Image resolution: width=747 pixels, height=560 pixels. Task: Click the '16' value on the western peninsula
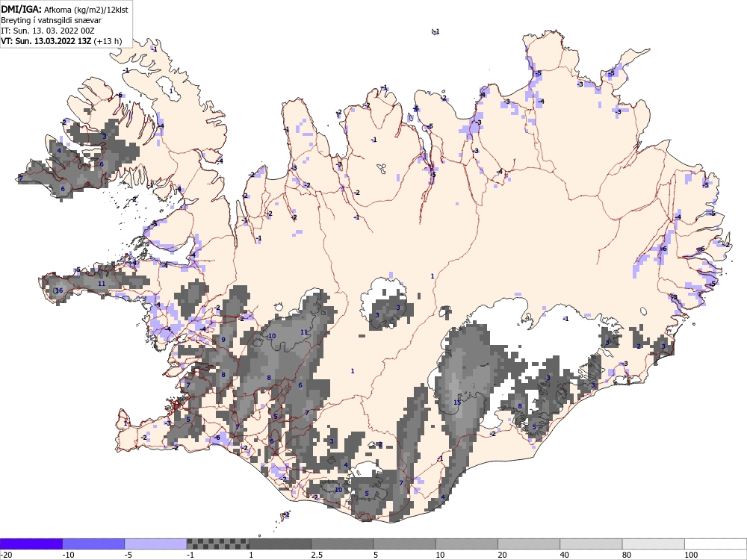[59, 290]
